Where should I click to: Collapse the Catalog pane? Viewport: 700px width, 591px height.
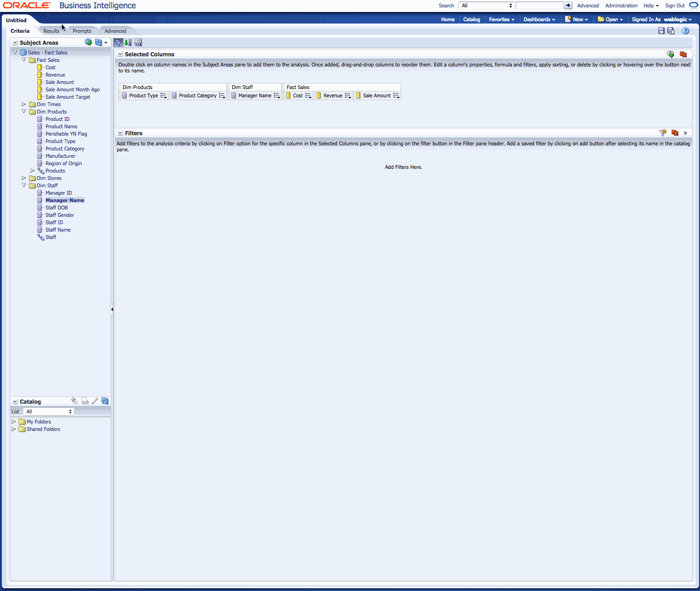[x=15, y=401]
